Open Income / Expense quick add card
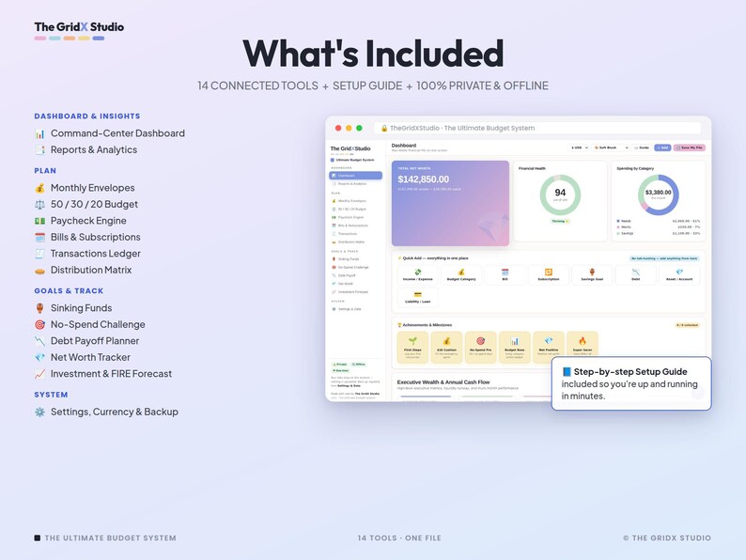The width and height of the screenshot is (746, 560). click(418, 275)
